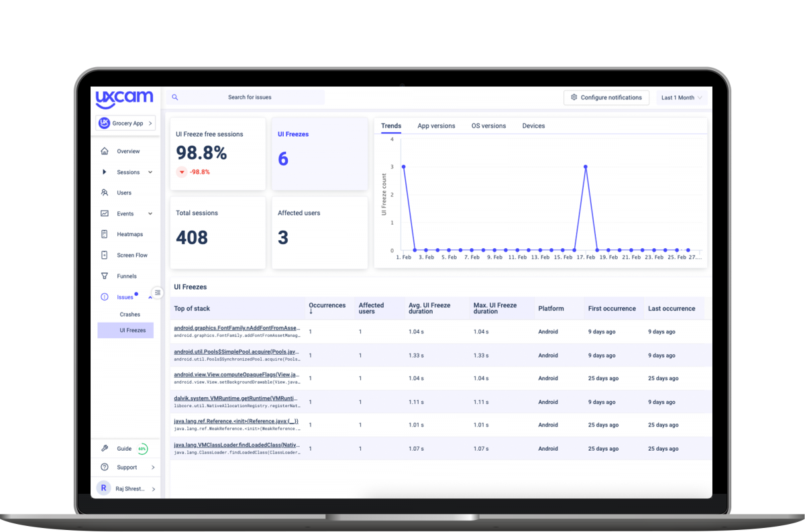Click the Screen Flow icon
Viewport: 805px width, 532px height.
(105, 255)
